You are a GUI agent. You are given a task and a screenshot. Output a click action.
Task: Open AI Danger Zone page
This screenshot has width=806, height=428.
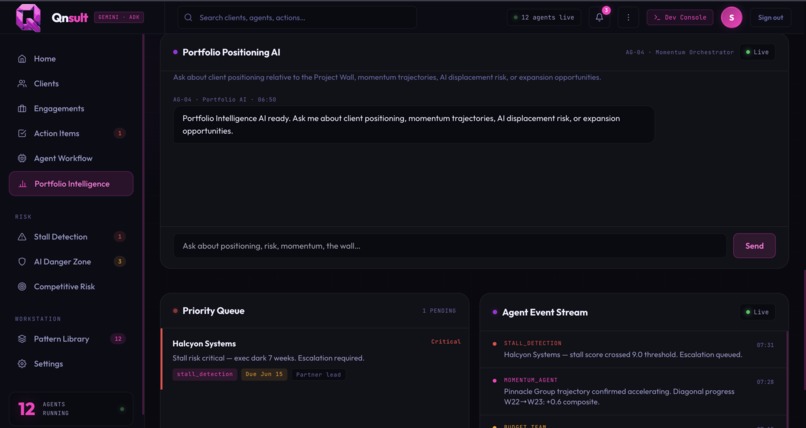[71, 262]
